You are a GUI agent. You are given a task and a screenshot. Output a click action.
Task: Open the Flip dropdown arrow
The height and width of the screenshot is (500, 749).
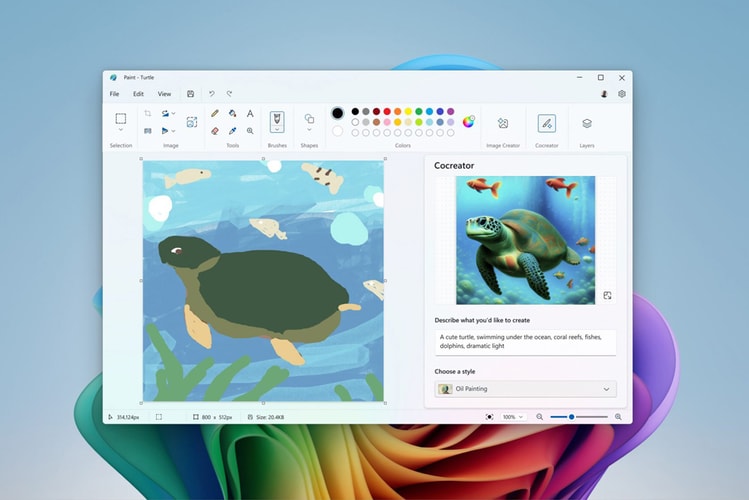tap(173, 130)
